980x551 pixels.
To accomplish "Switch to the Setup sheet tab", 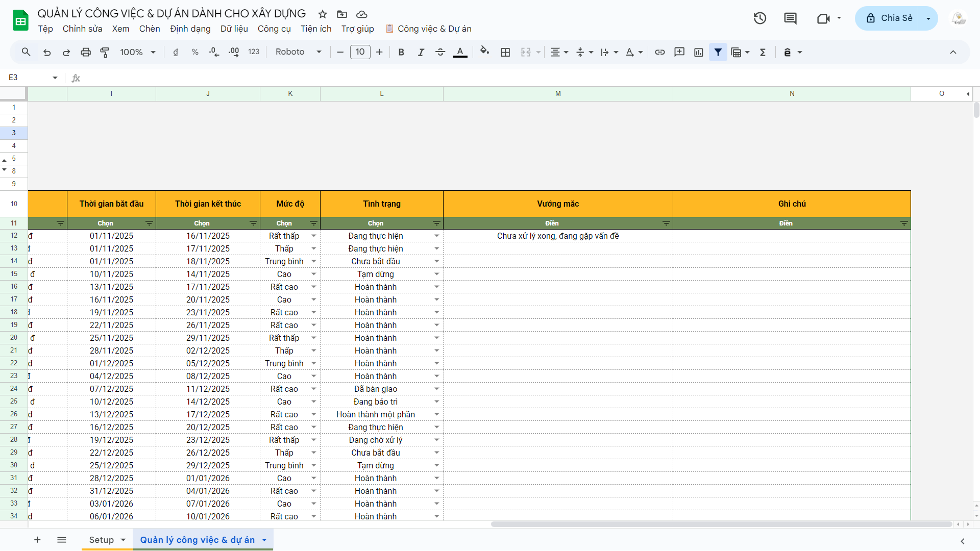I will pos(101,540).
